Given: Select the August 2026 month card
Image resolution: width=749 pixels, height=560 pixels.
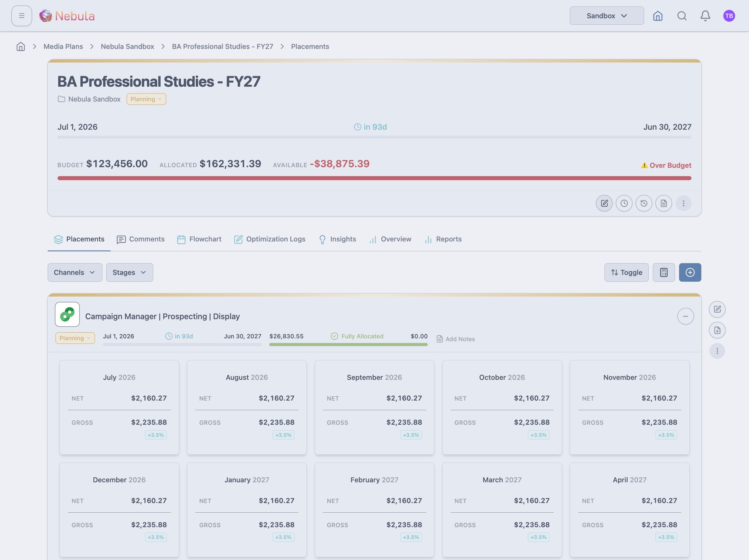Looking at the screenshot, I should [x=246, y=407].
